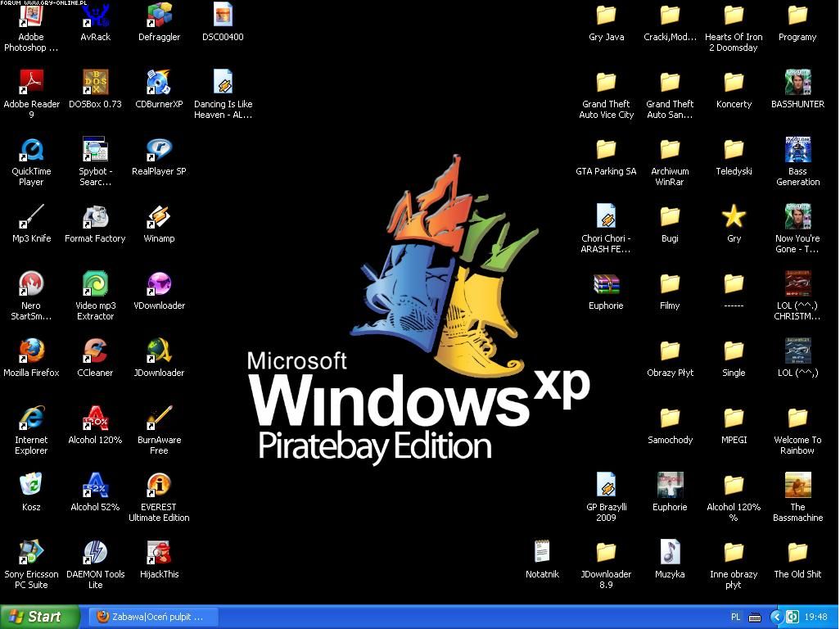Select Grand Theft Auto Vice City folder
Screen dimensions: 840x629
coord(606,82)
